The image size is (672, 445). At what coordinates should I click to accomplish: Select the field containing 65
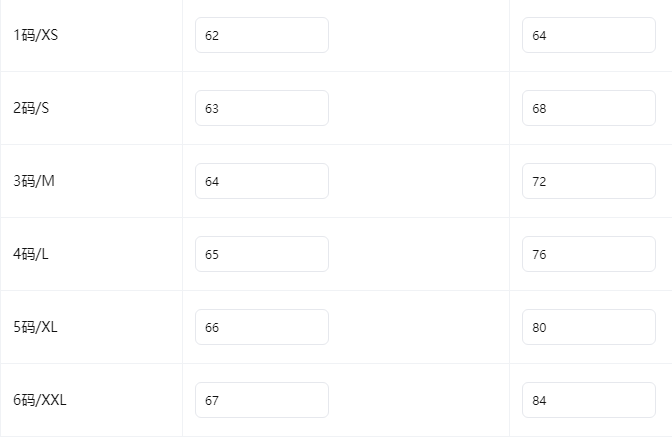pos(261,254)
